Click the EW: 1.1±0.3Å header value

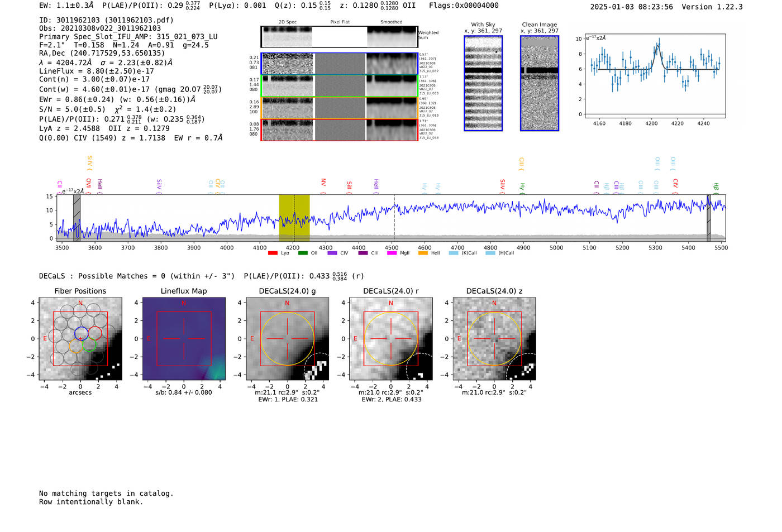66,6
